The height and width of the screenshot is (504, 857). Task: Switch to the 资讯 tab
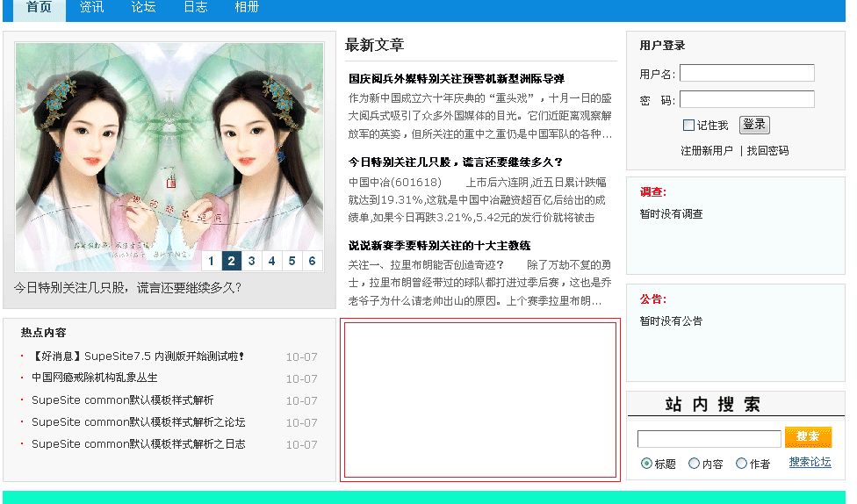(x=91, y=8)
